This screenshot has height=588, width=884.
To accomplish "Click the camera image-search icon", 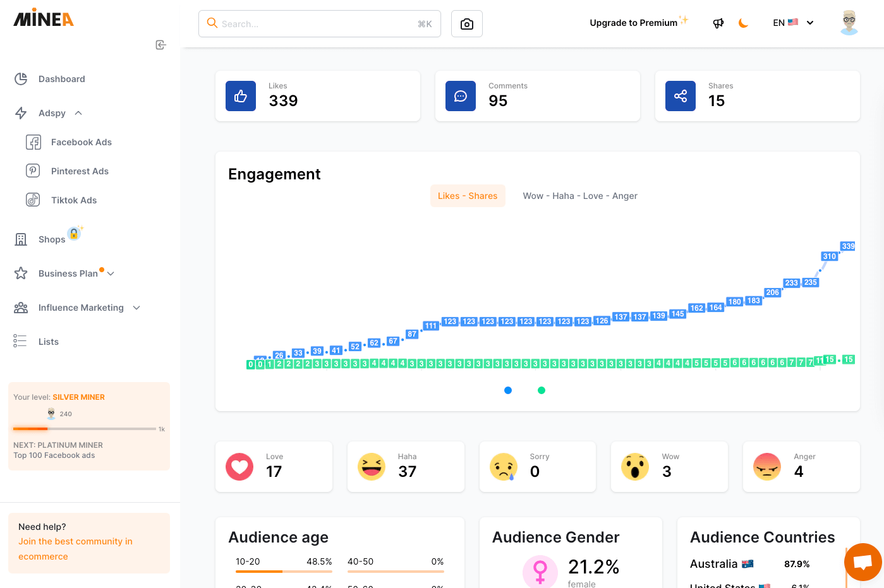I will [x=466, y=23].
